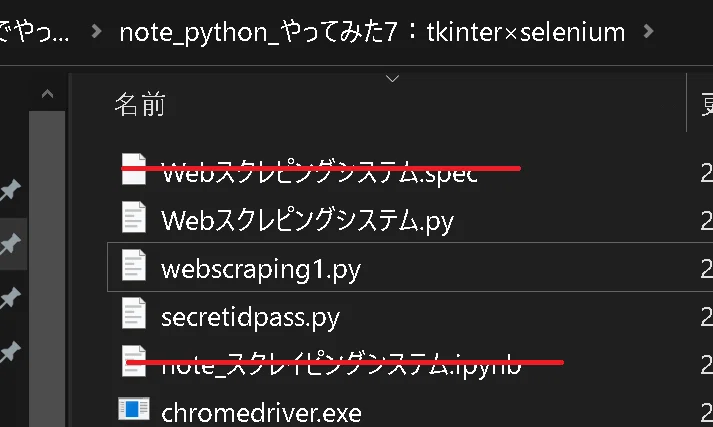Click the topmost pin icon in the sidebar
Viewport: 713px width, 427px height.
(10, 190)
